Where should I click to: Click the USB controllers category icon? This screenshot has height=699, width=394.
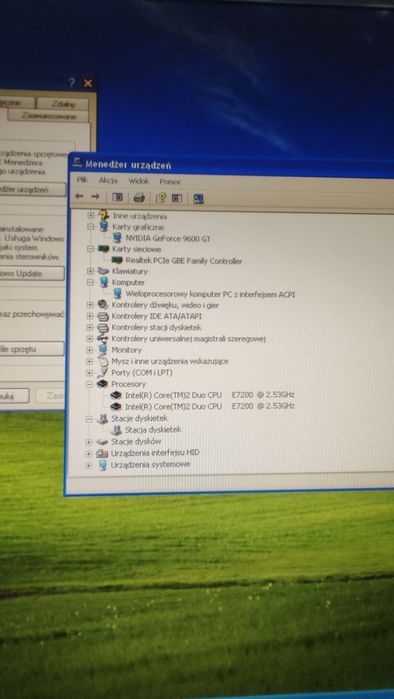tap(103, 339)
